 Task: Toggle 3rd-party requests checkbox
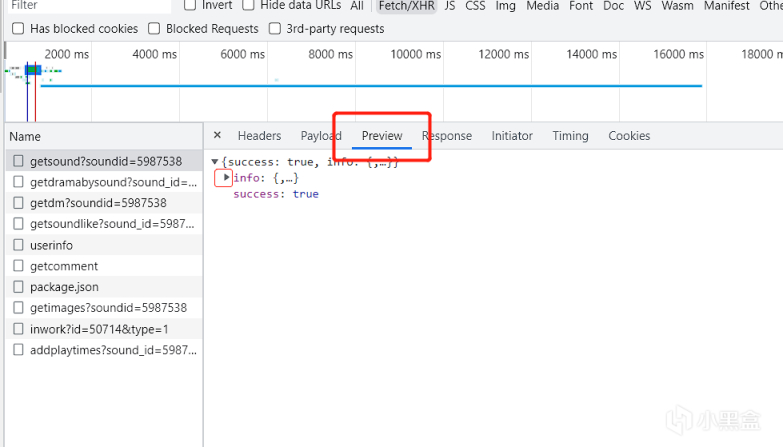[x=275, y=28]
